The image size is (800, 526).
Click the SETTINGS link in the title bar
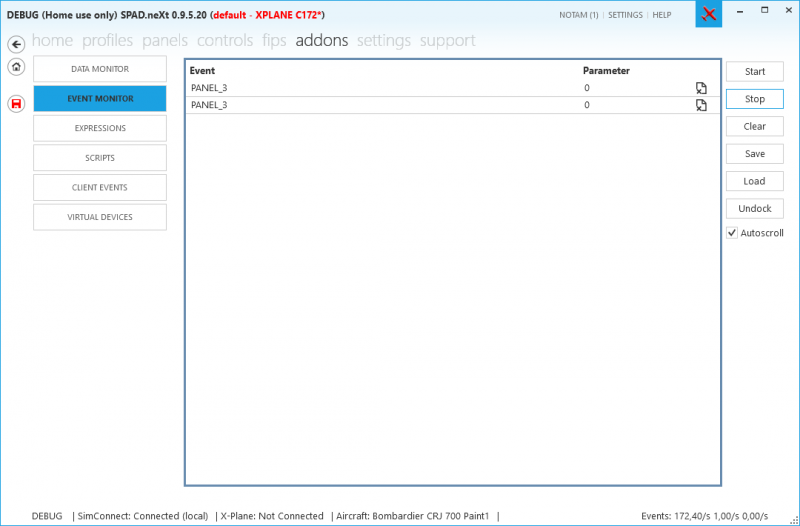[625, 15]
